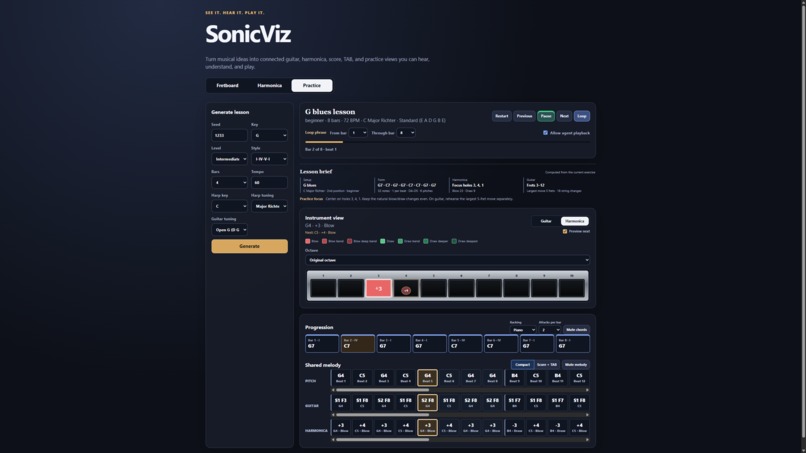The width and height of the screenshot is (806, 453).
Task: Click the Generate button
Action: coord(249,246)
